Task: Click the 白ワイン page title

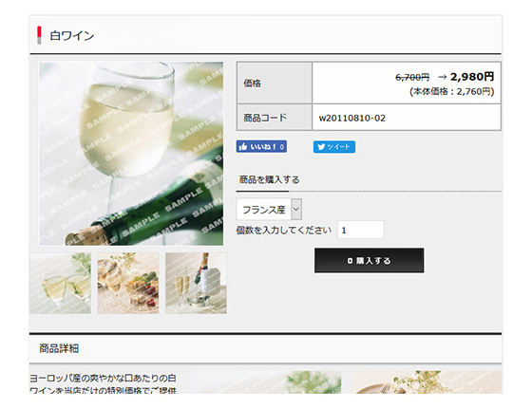Action: 72,36
